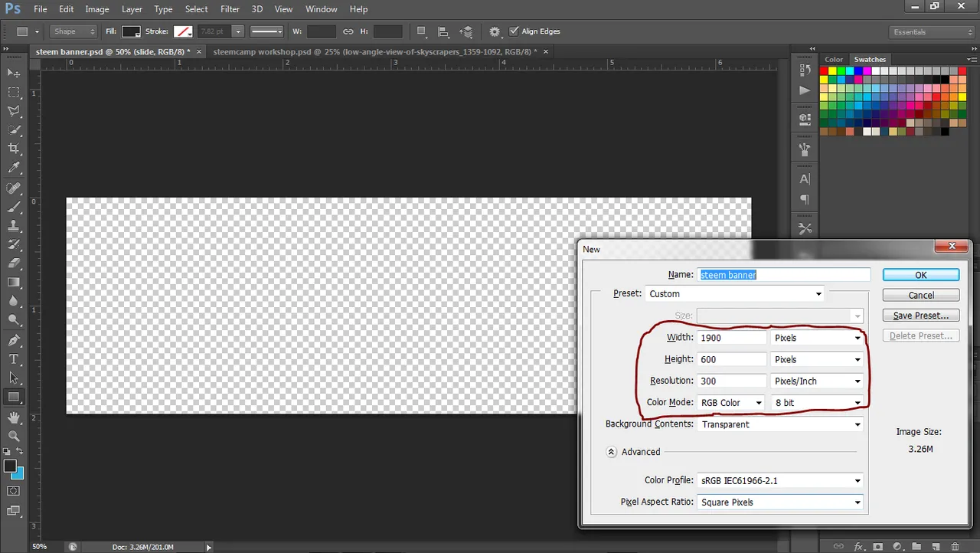Select the Clone Stamp tool

14,227
